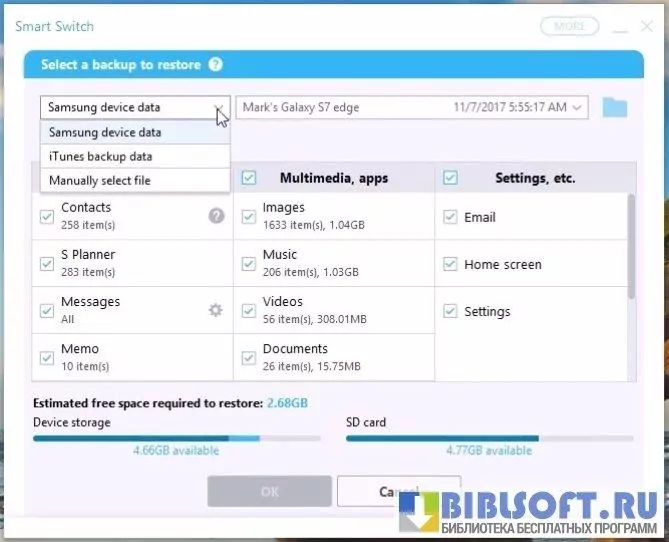Open the blue folder browse icon

tap(614, 107)
